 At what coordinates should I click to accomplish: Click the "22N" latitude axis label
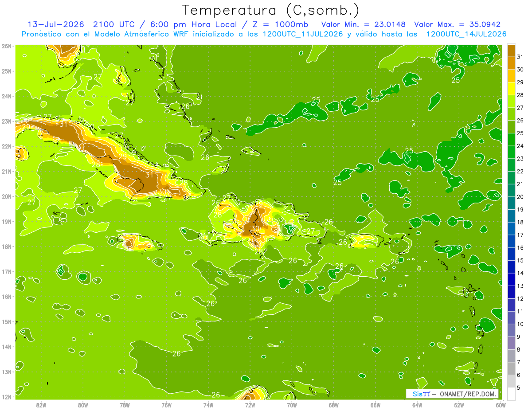click(x=7, y=146)
